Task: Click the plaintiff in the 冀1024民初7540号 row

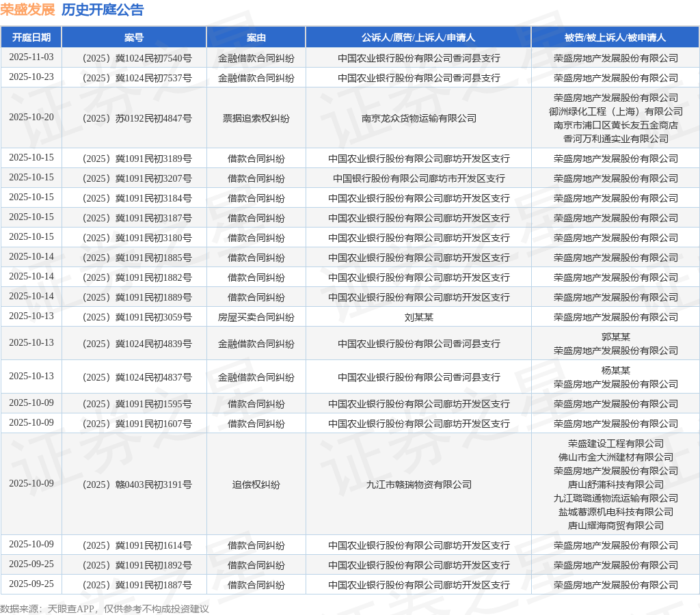Action: coord(419,59)
